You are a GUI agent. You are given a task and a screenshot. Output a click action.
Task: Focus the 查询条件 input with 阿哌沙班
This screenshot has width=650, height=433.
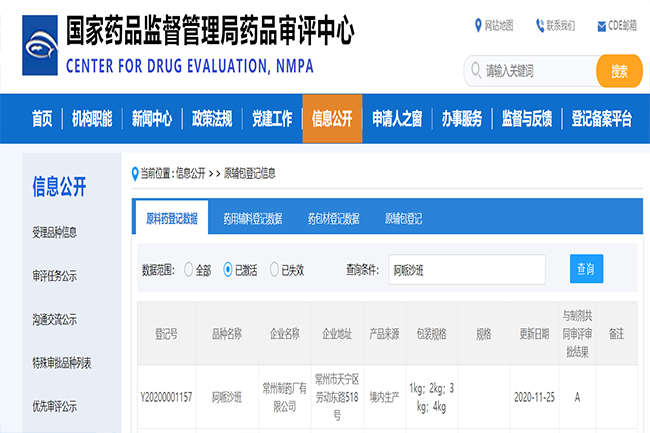[466, 269]
